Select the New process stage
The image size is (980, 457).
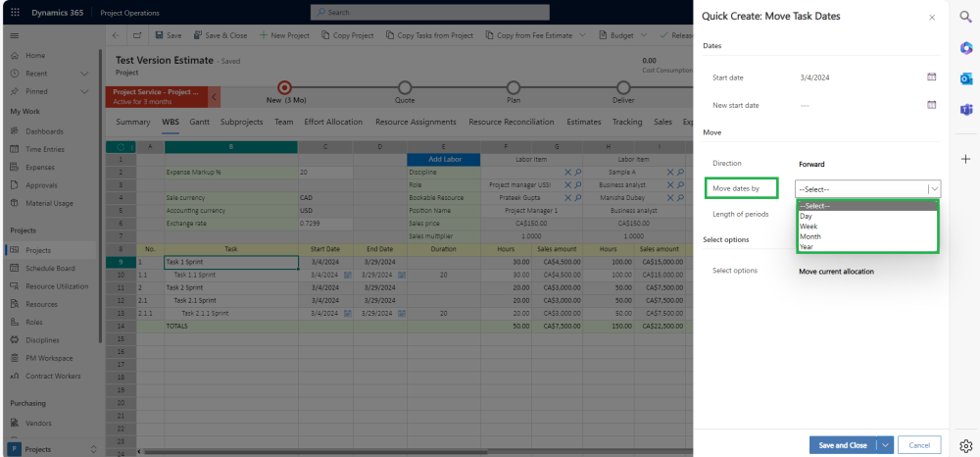[284, 87]
